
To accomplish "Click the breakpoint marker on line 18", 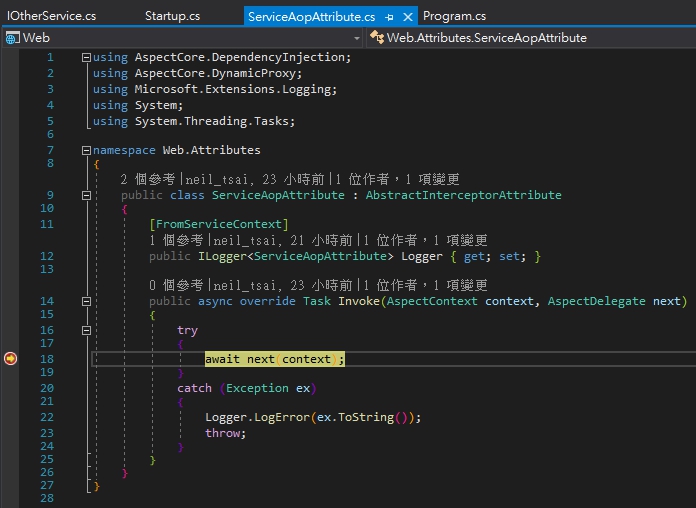I will pos(11,358).
